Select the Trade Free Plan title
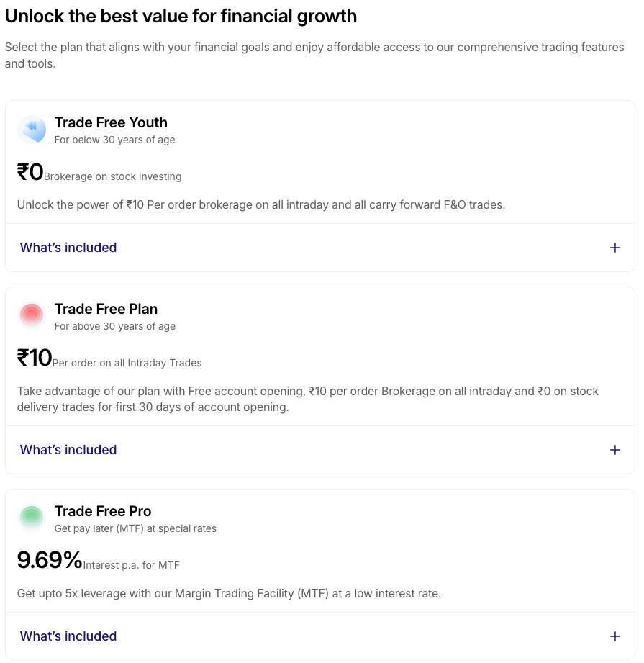 [x=106, y=309]
